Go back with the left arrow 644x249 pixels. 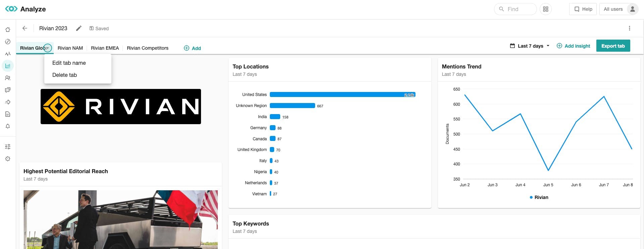[25, 28]
